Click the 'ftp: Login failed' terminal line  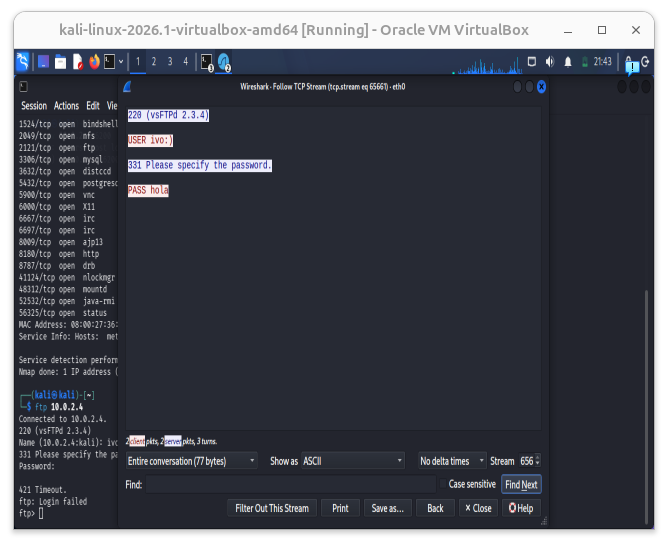[x=53, y=502]
